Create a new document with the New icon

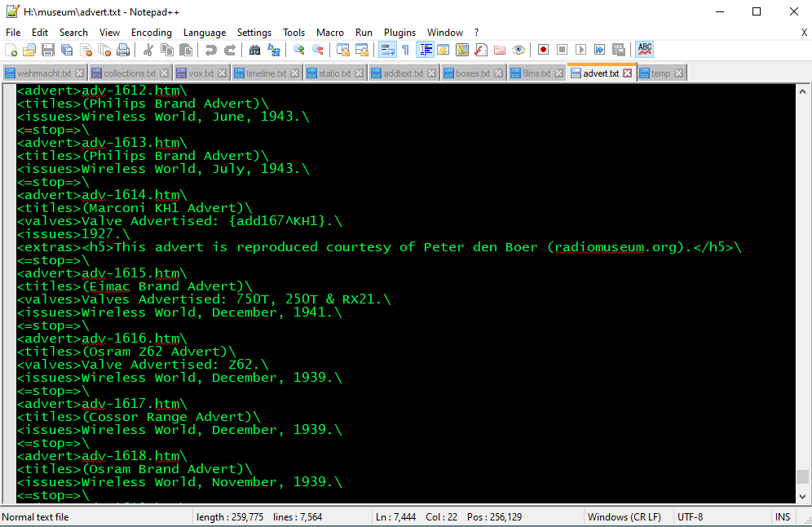pos(11,50)
